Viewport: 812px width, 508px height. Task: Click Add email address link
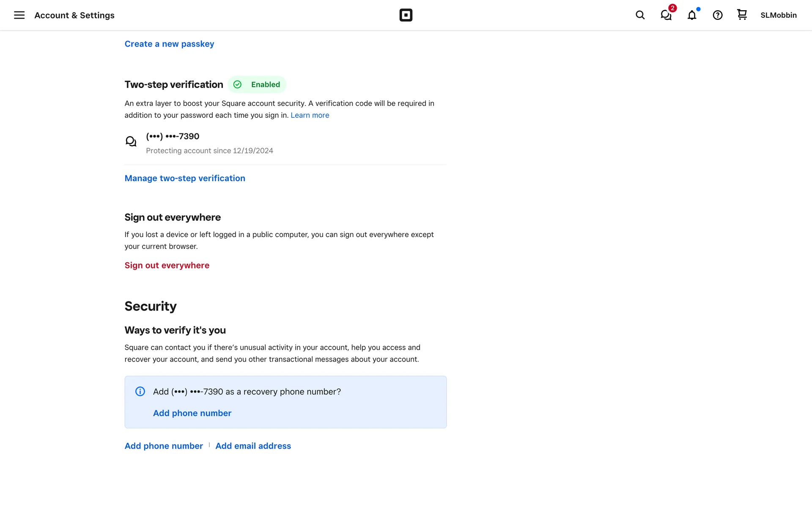coord(253,446)
